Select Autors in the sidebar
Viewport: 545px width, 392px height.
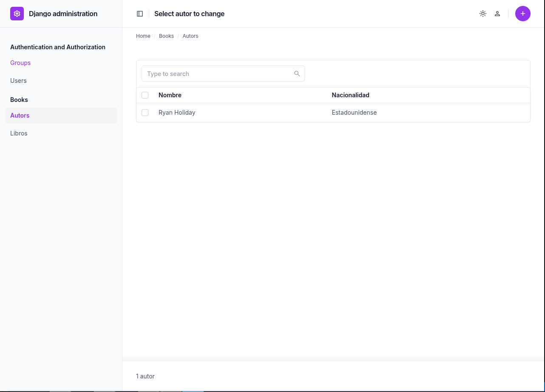[61, 116]
